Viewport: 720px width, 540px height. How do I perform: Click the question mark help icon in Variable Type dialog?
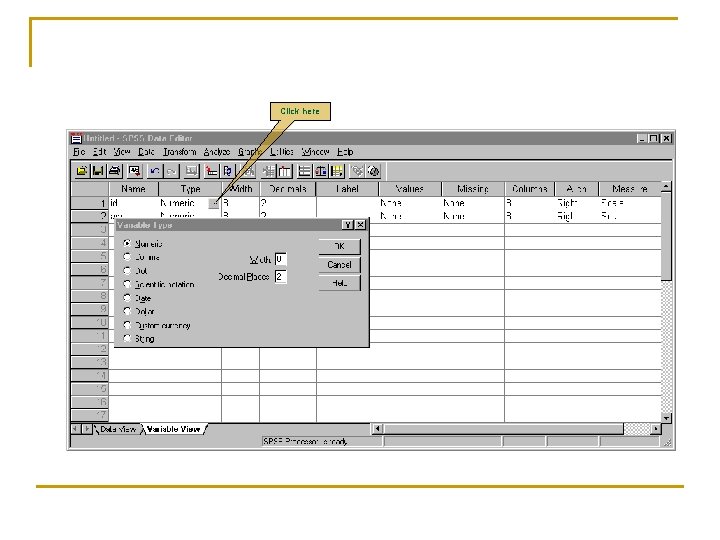pos(348,225)
